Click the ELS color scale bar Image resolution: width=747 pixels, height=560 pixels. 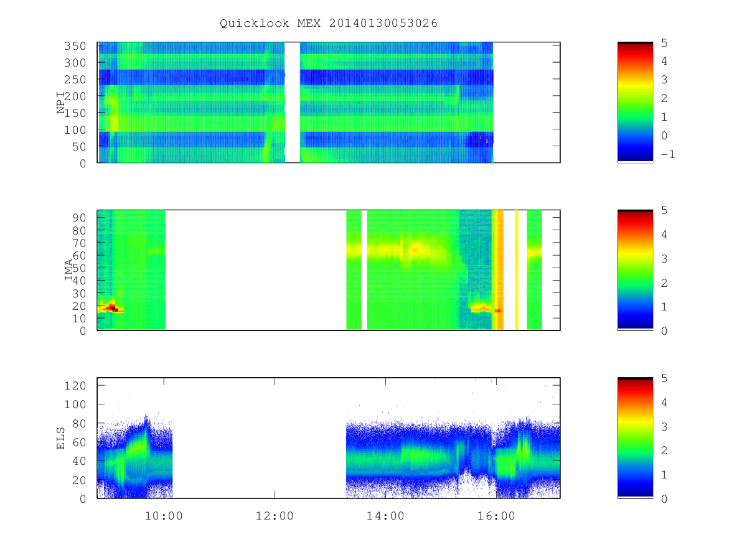(635, 438)
